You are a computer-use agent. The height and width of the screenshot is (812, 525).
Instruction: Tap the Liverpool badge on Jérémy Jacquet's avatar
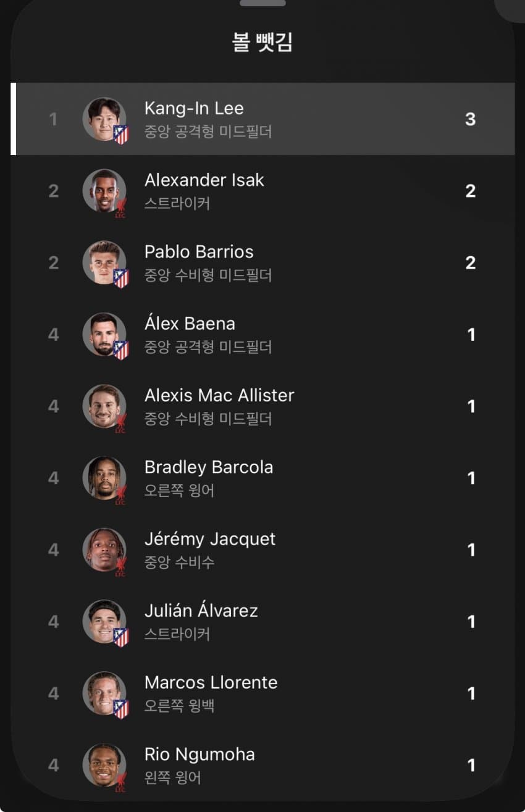[x=121, y=566]
